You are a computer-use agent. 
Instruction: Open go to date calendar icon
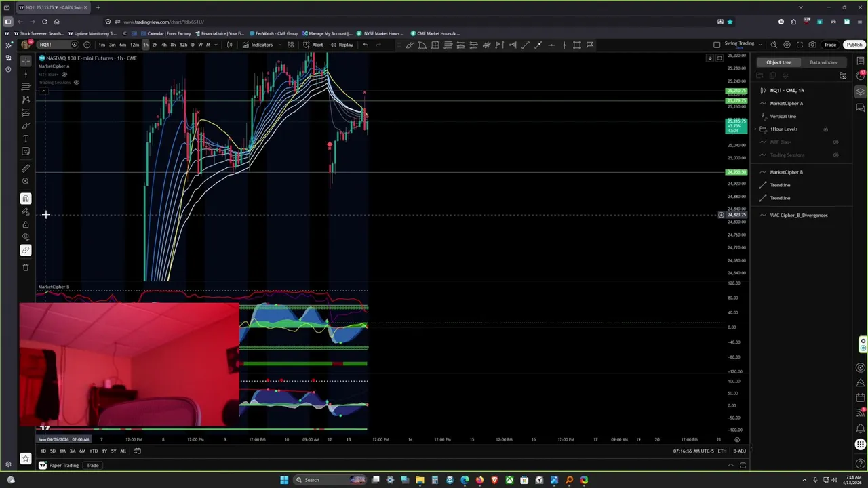138,451
